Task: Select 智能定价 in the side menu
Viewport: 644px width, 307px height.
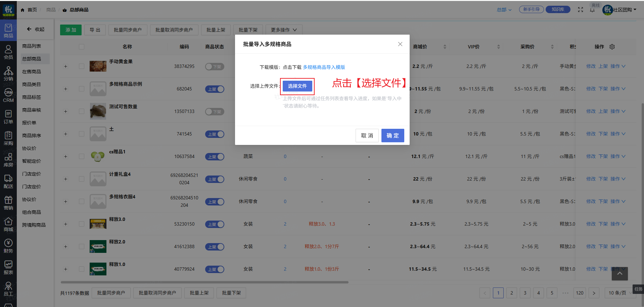Action: coord(32,161)
